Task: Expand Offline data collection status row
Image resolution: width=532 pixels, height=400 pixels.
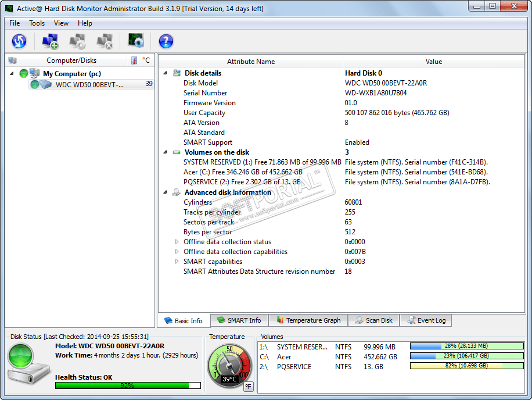Action: [177, 242]
